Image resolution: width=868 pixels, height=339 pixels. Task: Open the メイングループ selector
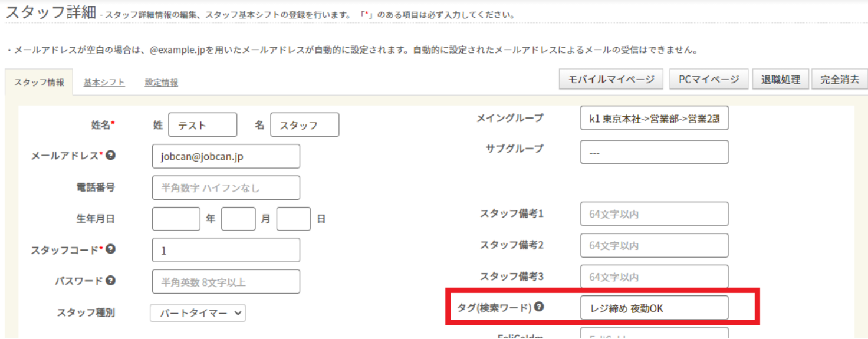coord(654,119)
